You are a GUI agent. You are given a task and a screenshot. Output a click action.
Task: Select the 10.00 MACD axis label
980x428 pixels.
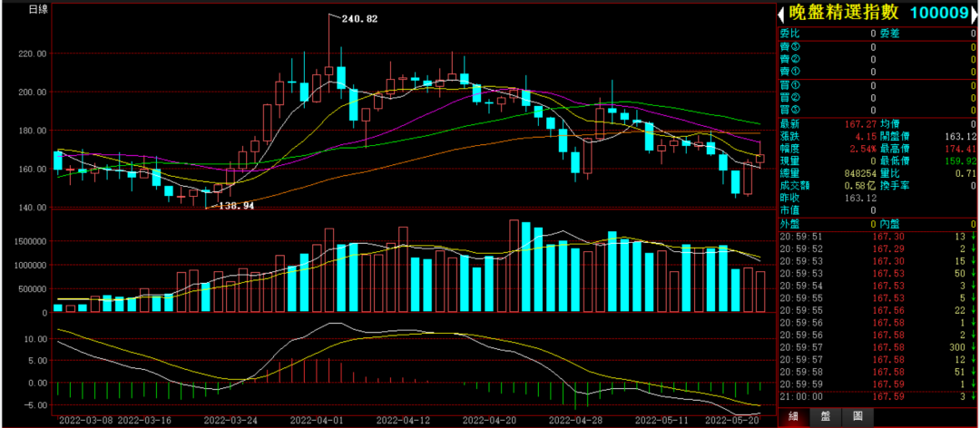[x=34, y=338]
